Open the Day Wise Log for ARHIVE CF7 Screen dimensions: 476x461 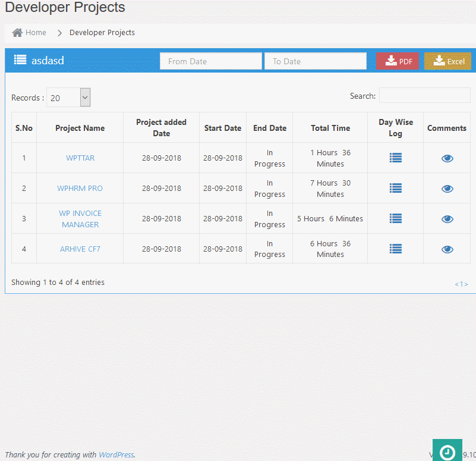point(395,248)
